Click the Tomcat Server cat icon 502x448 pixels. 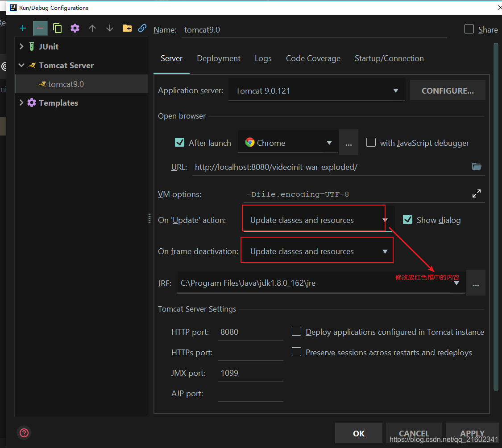32,66
